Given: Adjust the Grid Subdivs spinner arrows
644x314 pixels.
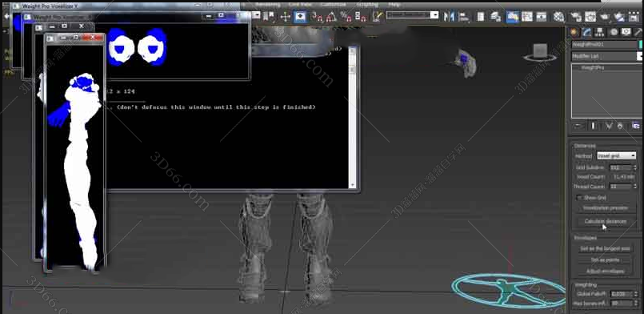Looking at the screenshot, I should tap(636, 167).
